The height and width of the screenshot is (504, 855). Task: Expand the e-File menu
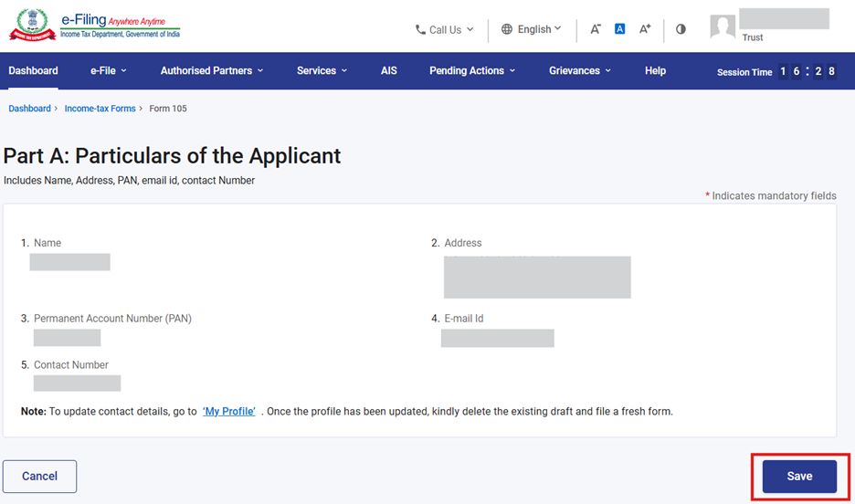[x=109, y=70]
